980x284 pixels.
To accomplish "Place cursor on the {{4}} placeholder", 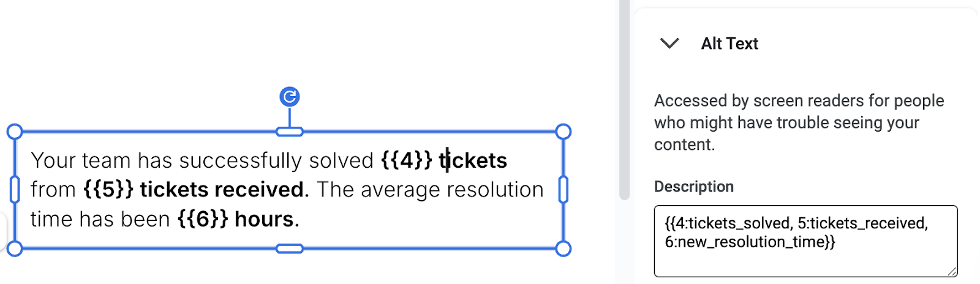I will tap(407, 160).
